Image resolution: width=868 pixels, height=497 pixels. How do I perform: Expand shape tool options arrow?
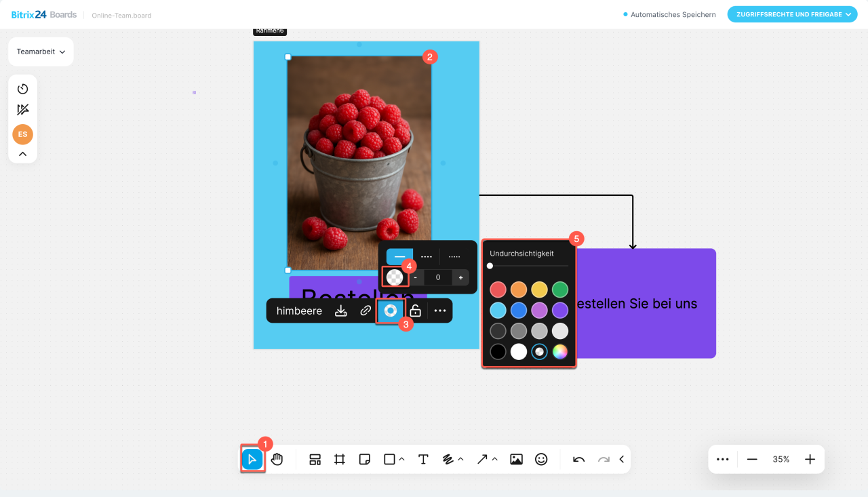pos(402,459)
